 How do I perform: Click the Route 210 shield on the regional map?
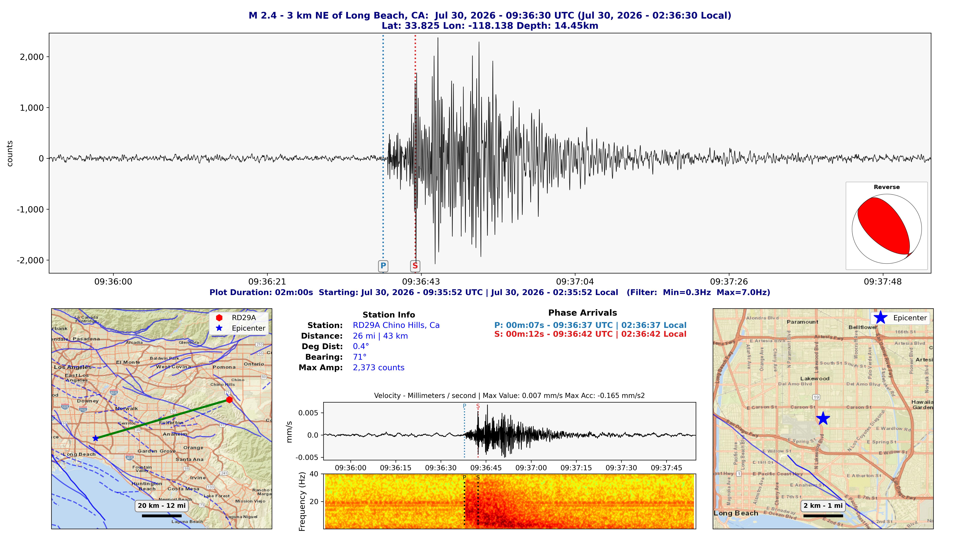click(x=259, y=345)
